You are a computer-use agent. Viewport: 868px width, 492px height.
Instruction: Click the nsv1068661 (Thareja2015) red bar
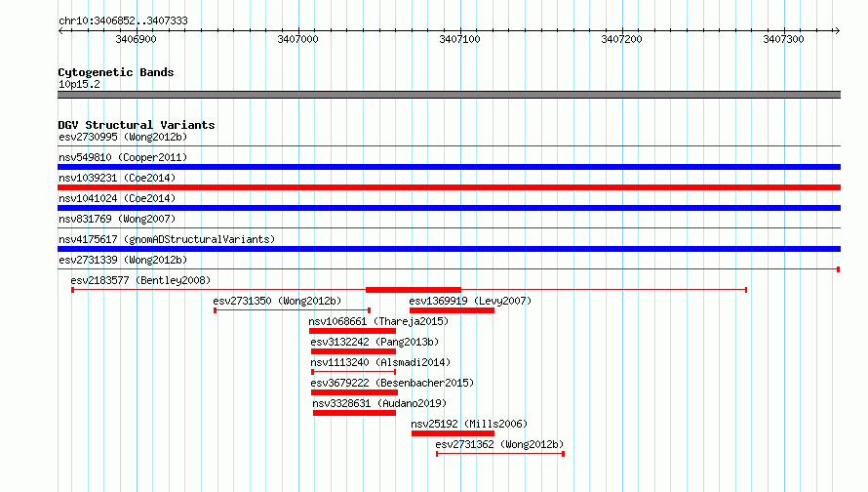click(x=352, y=331)
